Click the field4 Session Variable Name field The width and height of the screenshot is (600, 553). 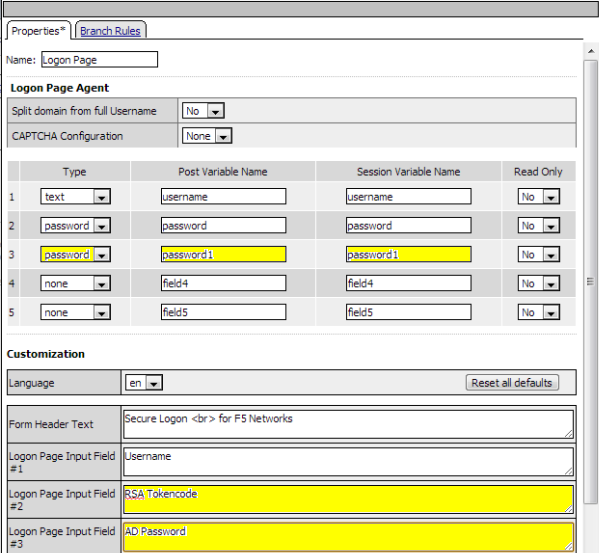point(408,284)
